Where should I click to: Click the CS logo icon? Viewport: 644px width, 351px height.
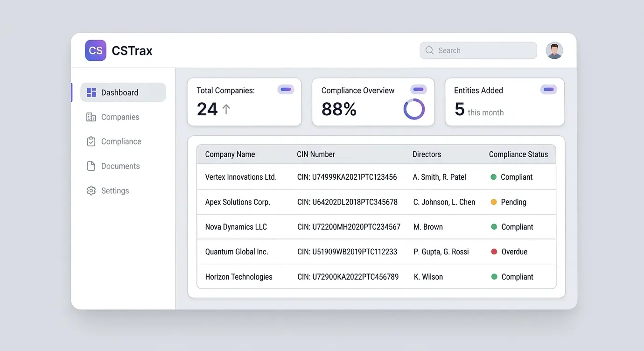click(96, 50)
